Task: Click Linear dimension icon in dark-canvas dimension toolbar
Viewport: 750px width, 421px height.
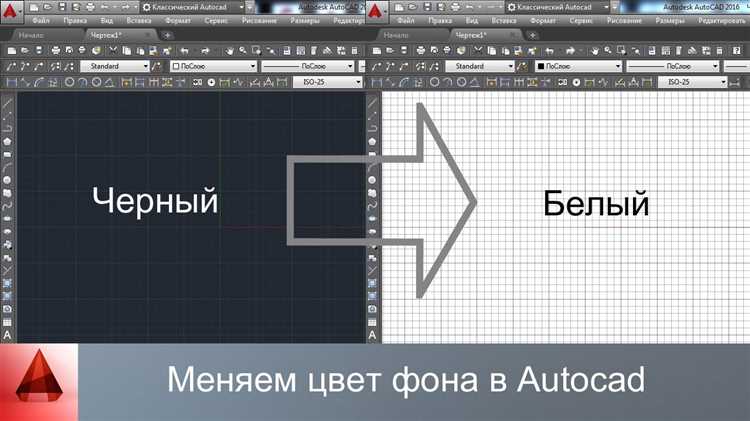Action: (x=11, y=82)
